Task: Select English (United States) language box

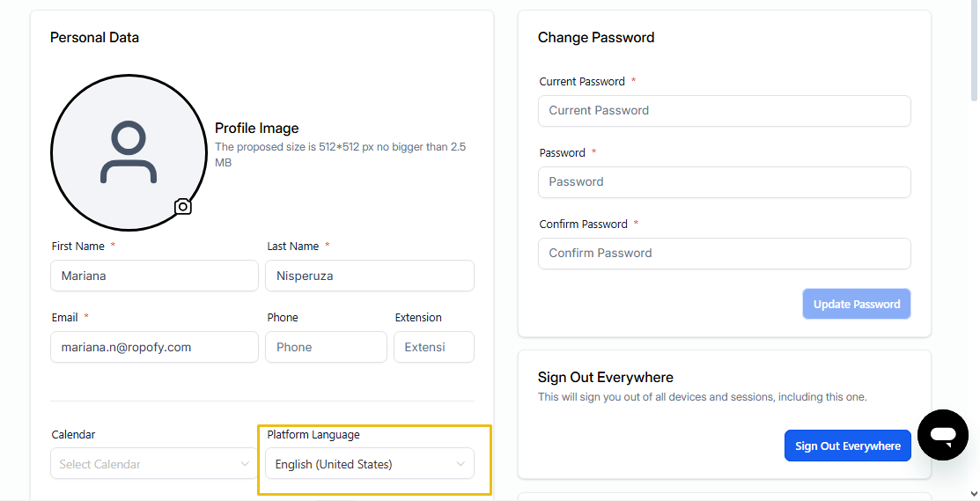Action: coord(370,464)
